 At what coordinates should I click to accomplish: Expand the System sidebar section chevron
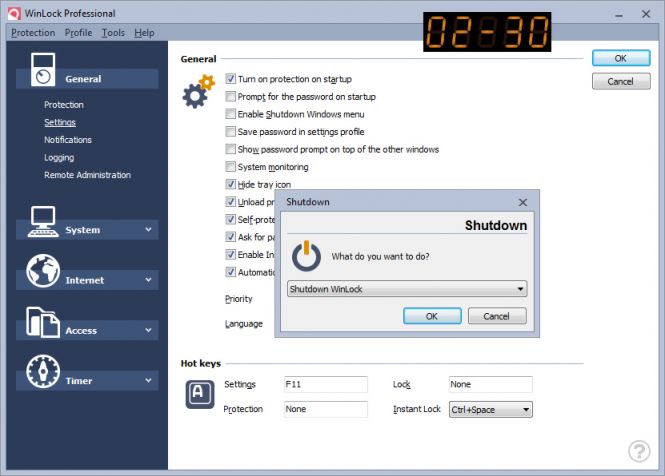(148, 230)
